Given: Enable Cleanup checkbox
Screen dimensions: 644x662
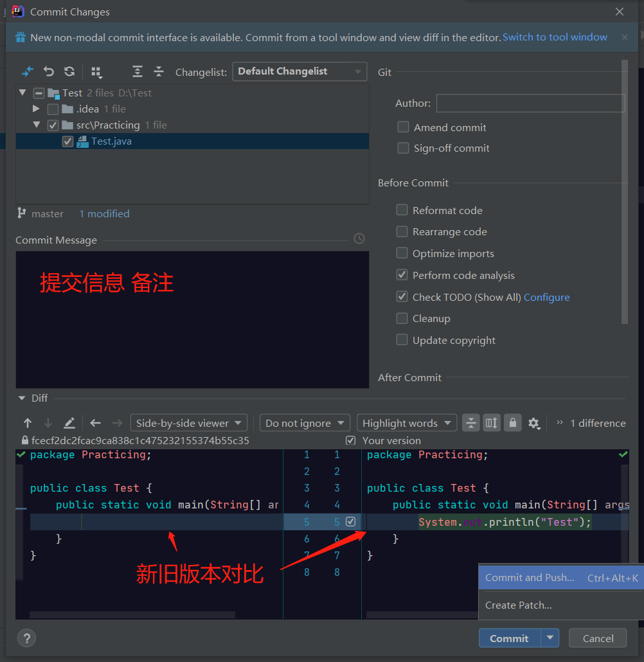Looking at the screenshot, I should [402, 318].
